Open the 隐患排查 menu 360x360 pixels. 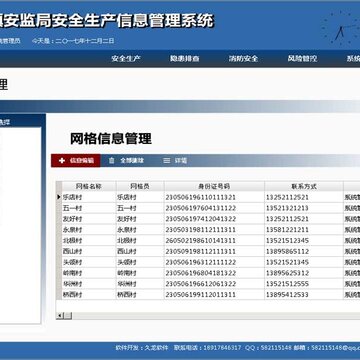(x=185, y=59)
